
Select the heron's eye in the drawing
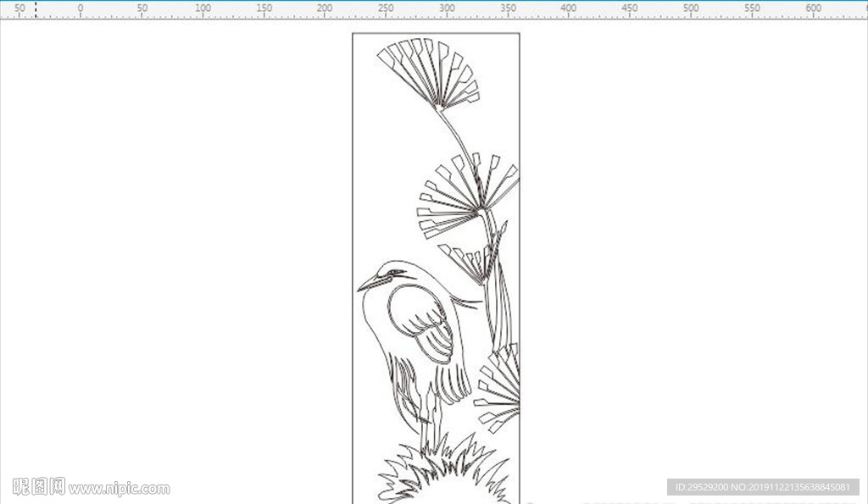(395, 272)
